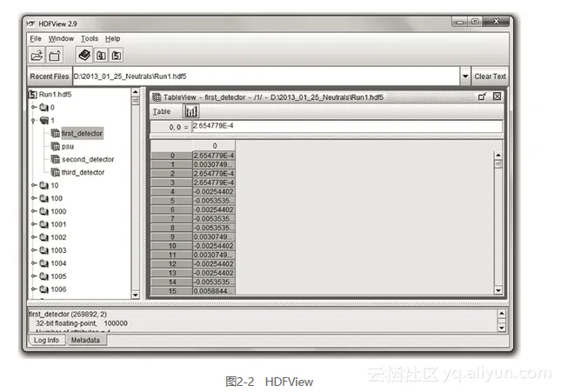Expand group 1005 in the tree
This screenshot has width=561, height=392.
click(34, 276)
